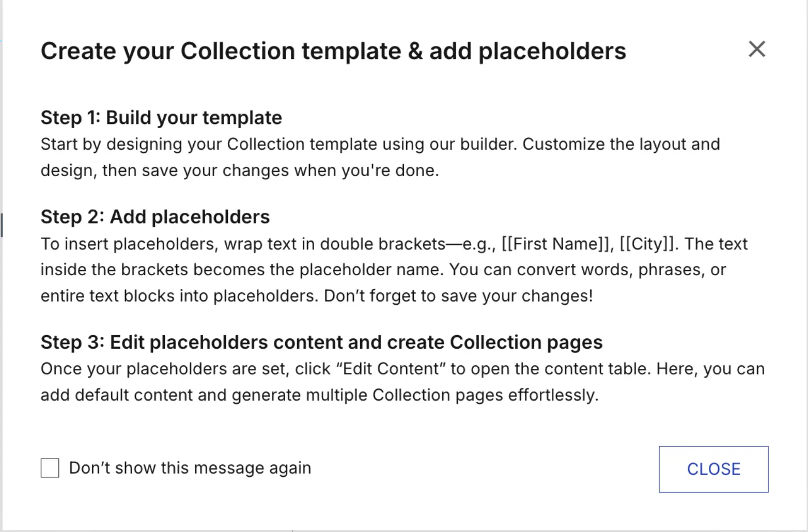This screenshot has height=532, width=808.
Task: Click the sentence starting "Start by designing"
Action: coord(278,144)
